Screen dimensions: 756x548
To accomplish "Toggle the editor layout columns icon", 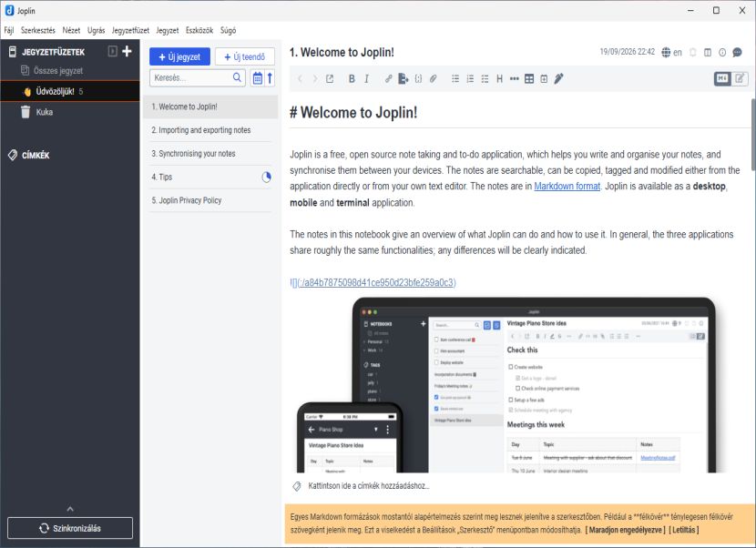I will (x=708, y=52).
